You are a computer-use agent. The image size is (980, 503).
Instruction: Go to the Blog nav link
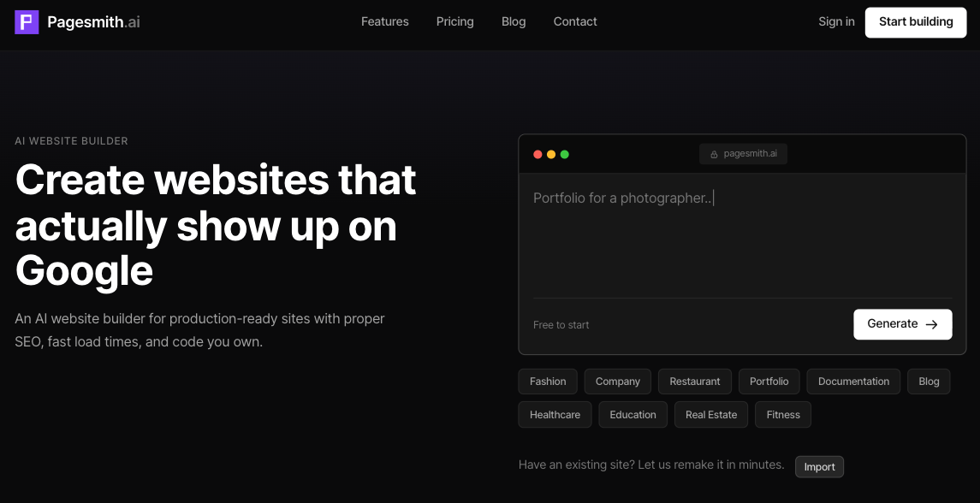[x=514, y=22]
